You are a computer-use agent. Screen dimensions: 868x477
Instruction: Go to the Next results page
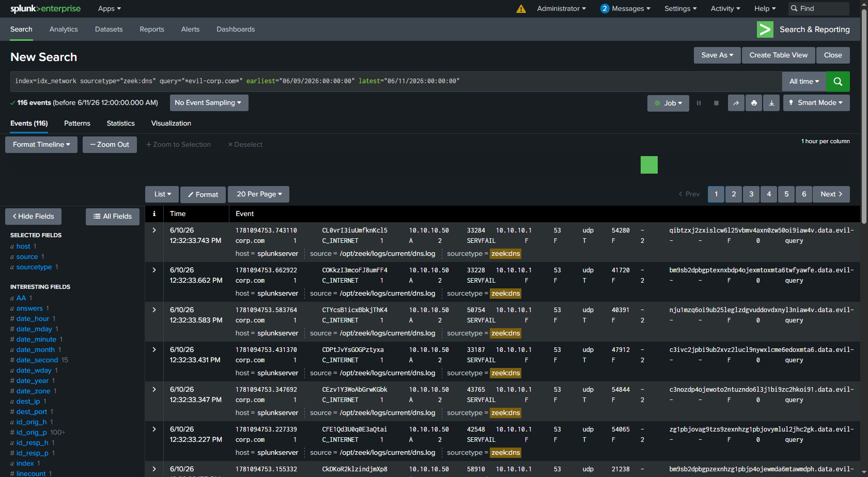[831, 194]
